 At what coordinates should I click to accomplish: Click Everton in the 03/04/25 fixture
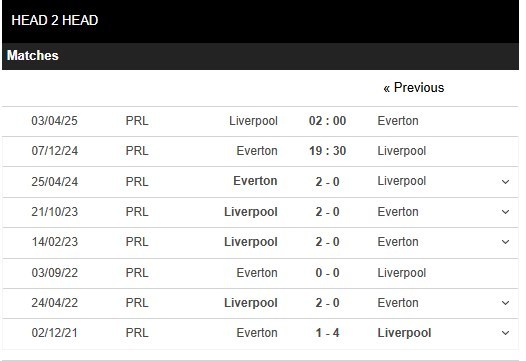[x=398, y=121]
